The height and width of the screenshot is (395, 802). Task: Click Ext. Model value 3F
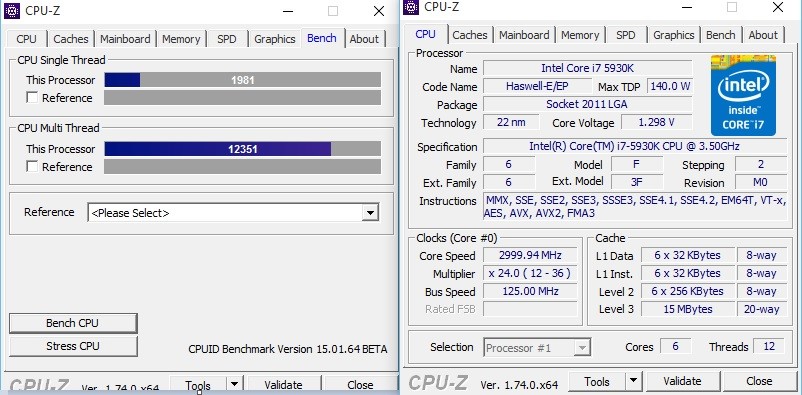click(x=637, y=182)
